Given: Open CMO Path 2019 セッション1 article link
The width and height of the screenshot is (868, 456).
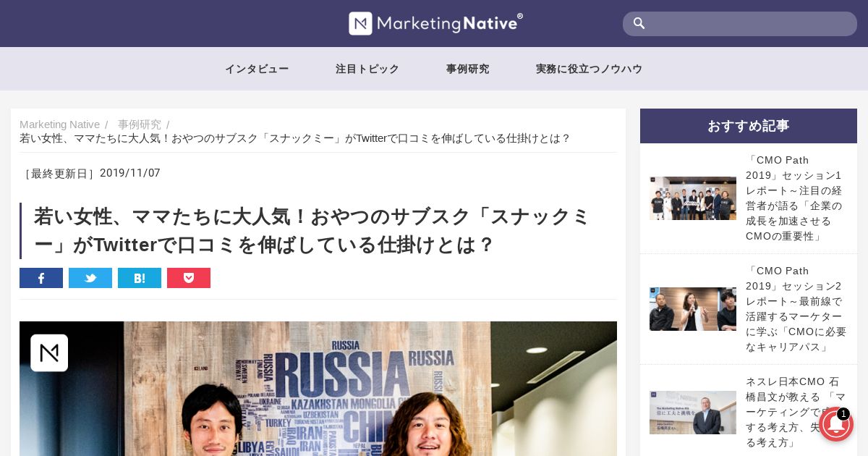Looking at the screenshot, I should tap(796, 198).
